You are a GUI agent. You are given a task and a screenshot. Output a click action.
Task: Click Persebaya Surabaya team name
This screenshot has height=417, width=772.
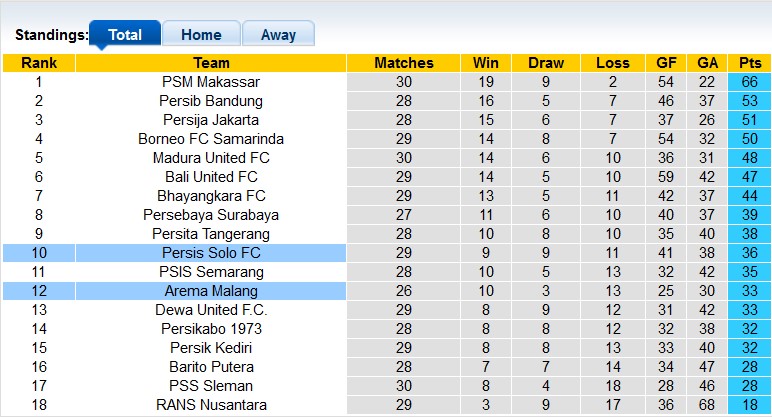coord(211,215)
